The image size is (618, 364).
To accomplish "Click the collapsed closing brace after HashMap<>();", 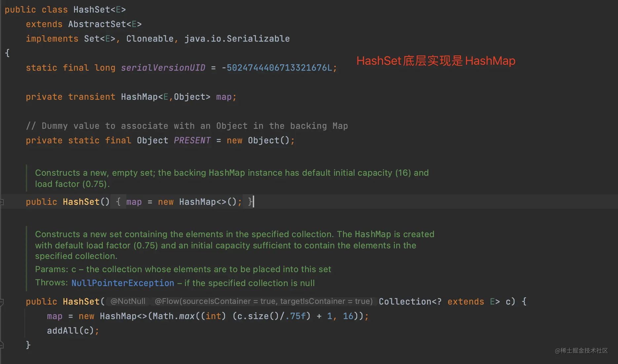I will (x=250, y=202).
